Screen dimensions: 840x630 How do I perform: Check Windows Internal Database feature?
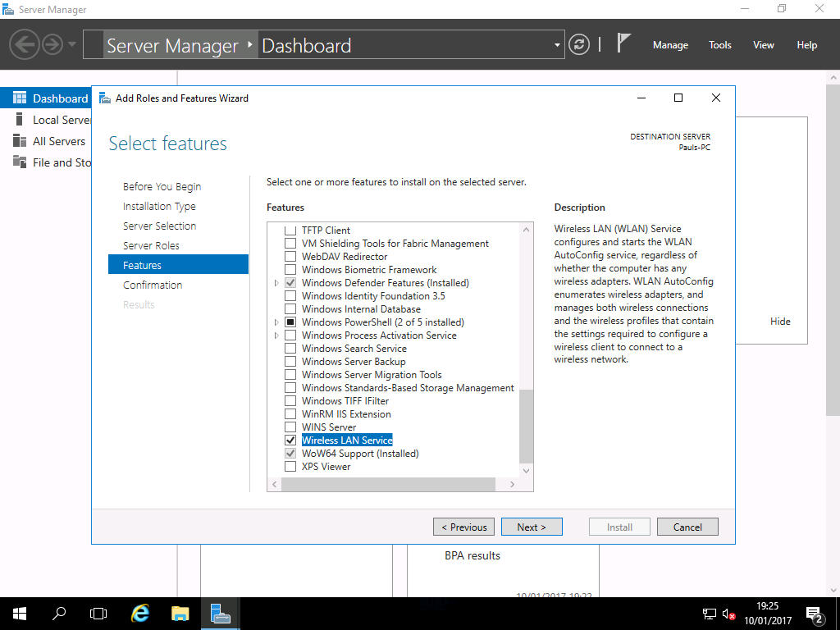point(290,309)
